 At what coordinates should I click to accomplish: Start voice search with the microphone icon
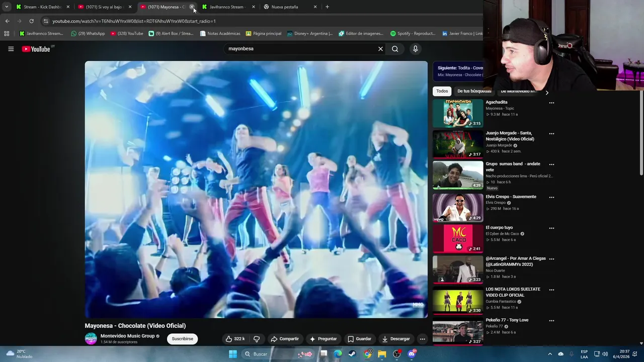(x=415, y=49)
